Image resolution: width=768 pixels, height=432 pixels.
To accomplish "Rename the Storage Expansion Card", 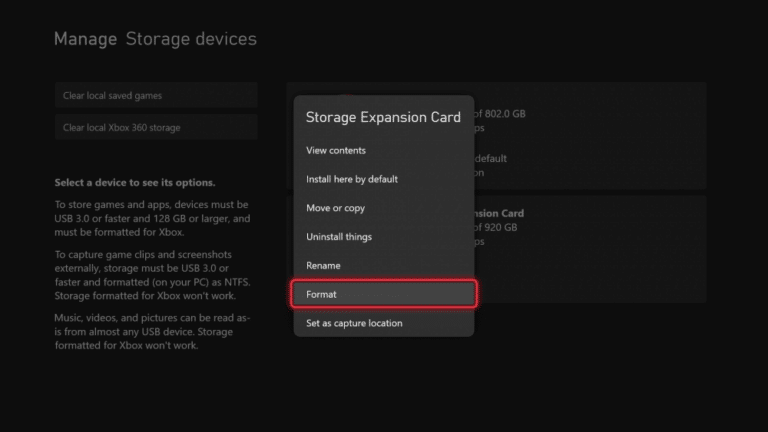I will tap(384, 265).
